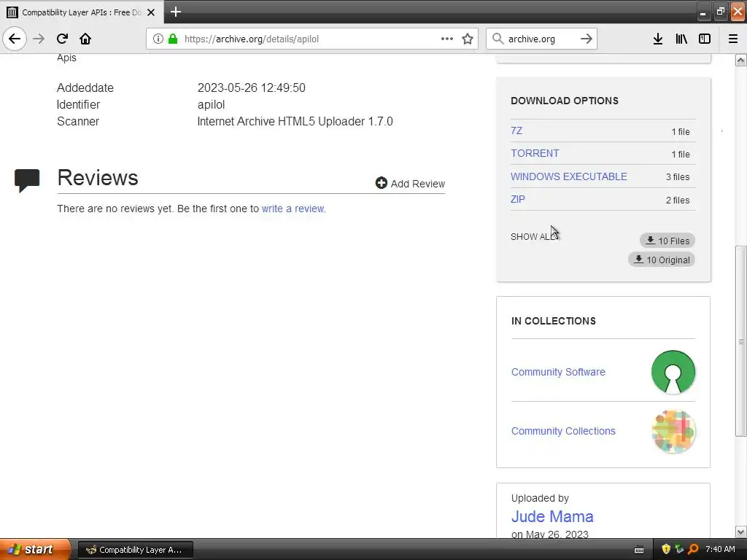Open the Firefox hamburger menu

733,39
